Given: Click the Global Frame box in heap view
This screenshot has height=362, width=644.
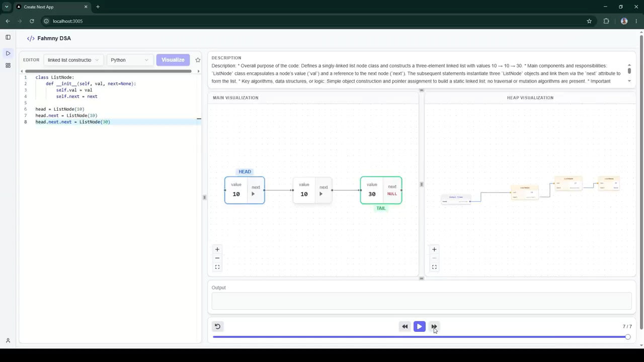Looking at the screenshot, I should tap(456, 199).
